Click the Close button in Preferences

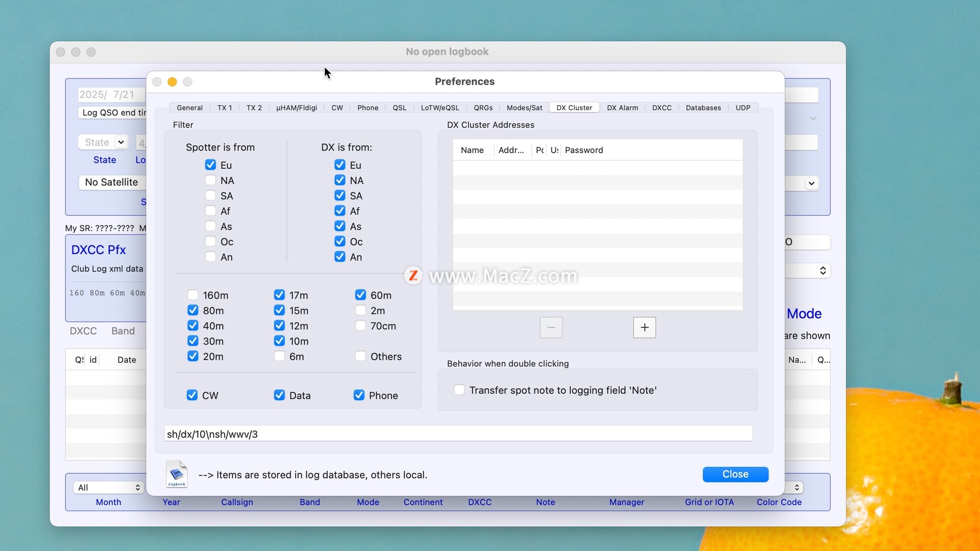click(735, 474)
